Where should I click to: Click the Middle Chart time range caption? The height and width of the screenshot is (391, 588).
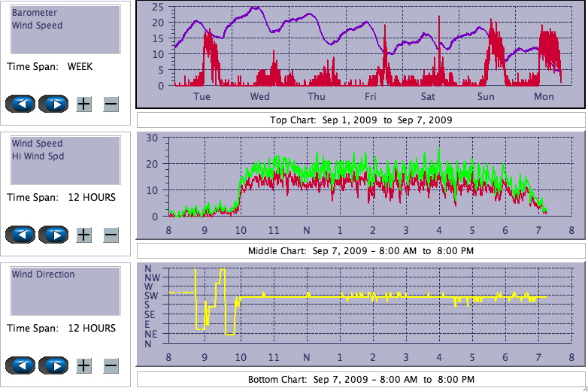click(361, 251)
